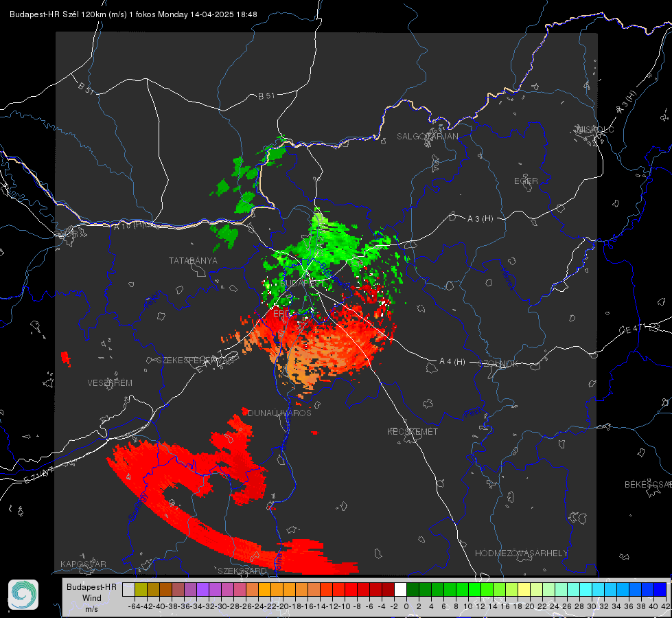Select the white swatch between -2 and 0
Image resolution: width=672 pixels, height=618 pixels.
coord(400,589)
